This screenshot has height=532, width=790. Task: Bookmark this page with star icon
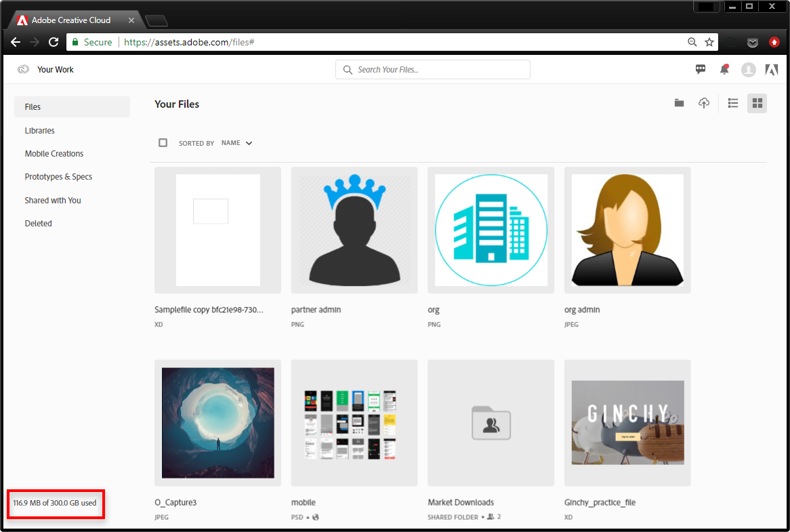pyautogui.click(x=709, y=42)
